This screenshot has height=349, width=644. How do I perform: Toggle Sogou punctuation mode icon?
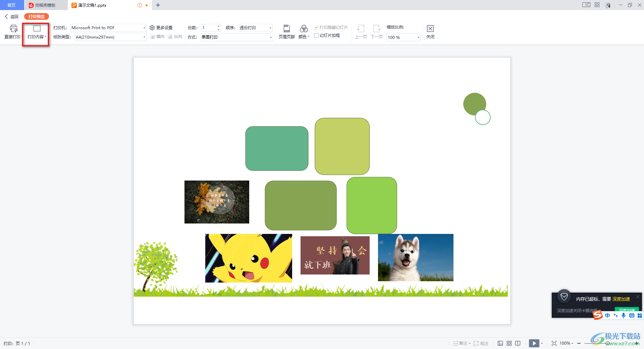click(615, 315)
